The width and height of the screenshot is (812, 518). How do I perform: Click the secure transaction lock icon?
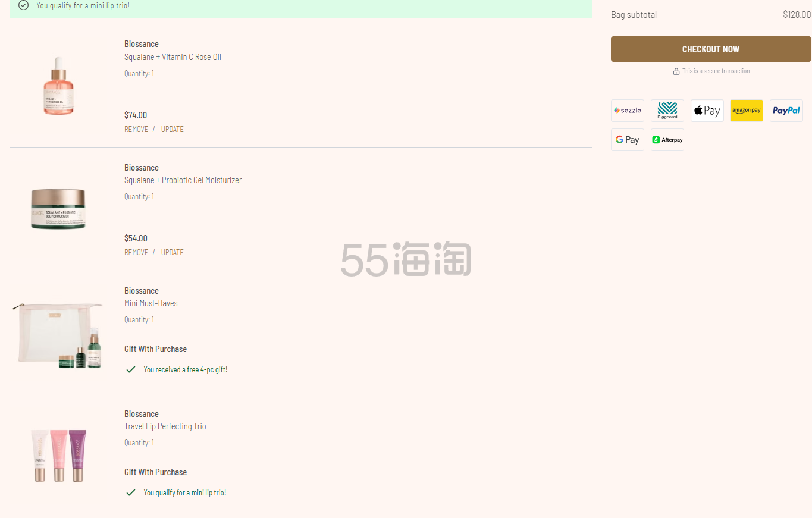point(676,71)
